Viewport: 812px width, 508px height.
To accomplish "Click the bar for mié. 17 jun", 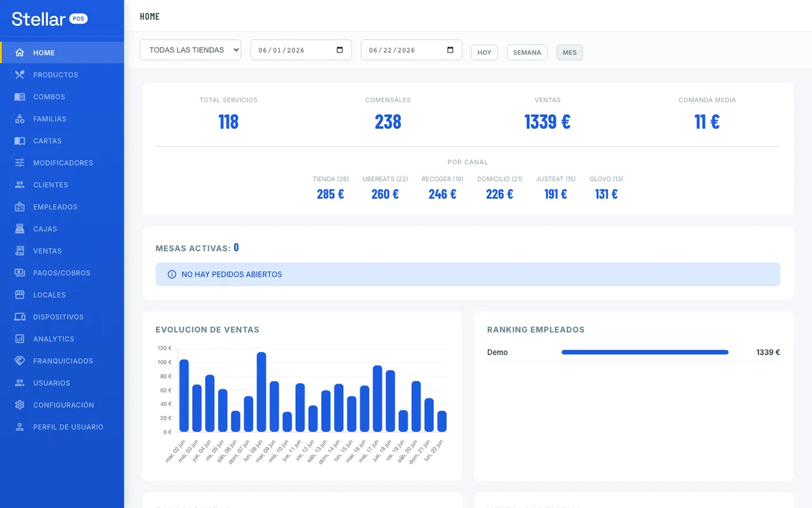I will point(377,399).
